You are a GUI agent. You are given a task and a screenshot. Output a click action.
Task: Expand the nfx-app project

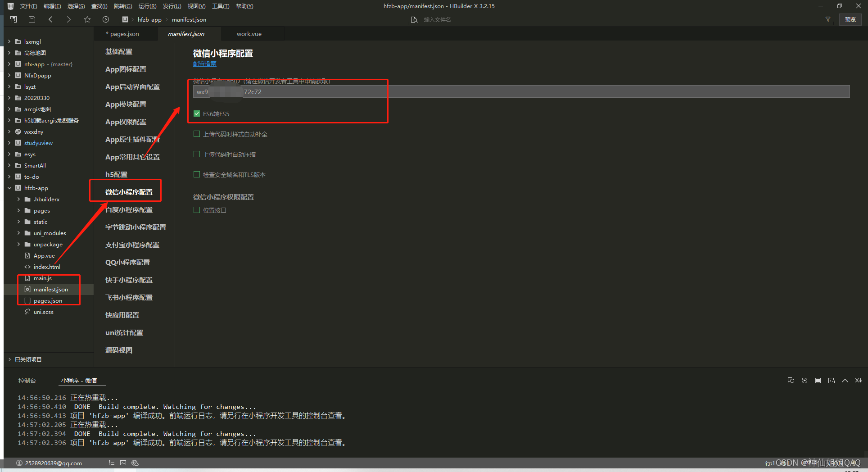[9, 64]
